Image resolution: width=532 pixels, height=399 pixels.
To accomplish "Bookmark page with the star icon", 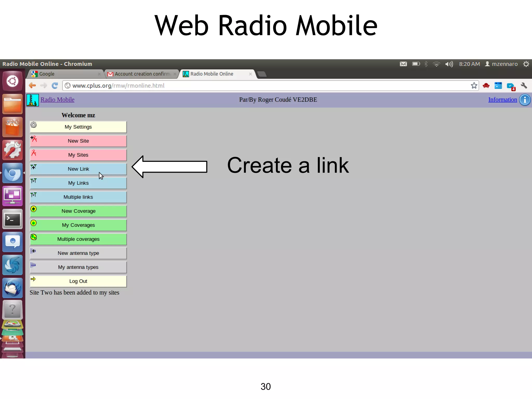I will tap(474, 86).
